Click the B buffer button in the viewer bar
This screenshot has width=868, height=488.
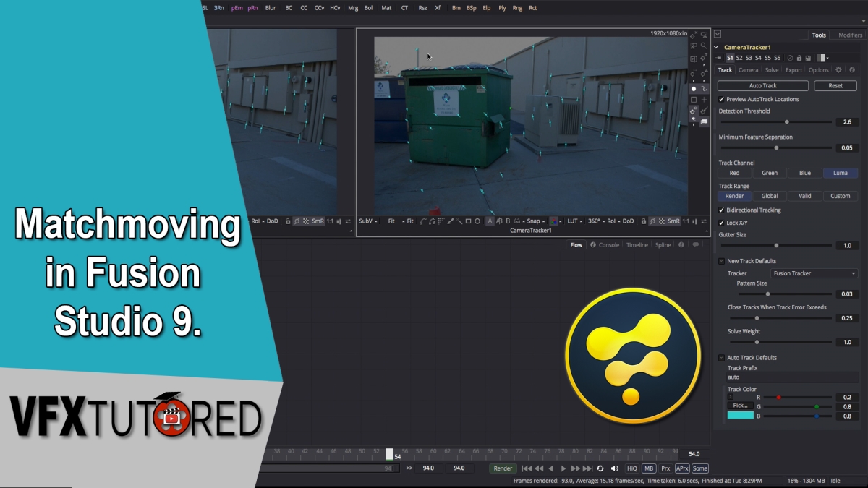click(508, 221)
